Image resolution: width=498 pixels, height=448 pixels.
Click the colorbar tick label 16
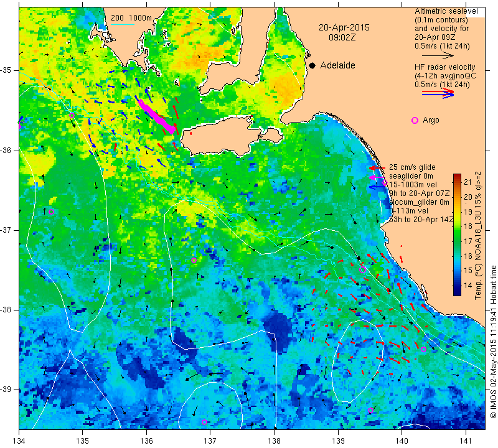(x=468, y=256)
